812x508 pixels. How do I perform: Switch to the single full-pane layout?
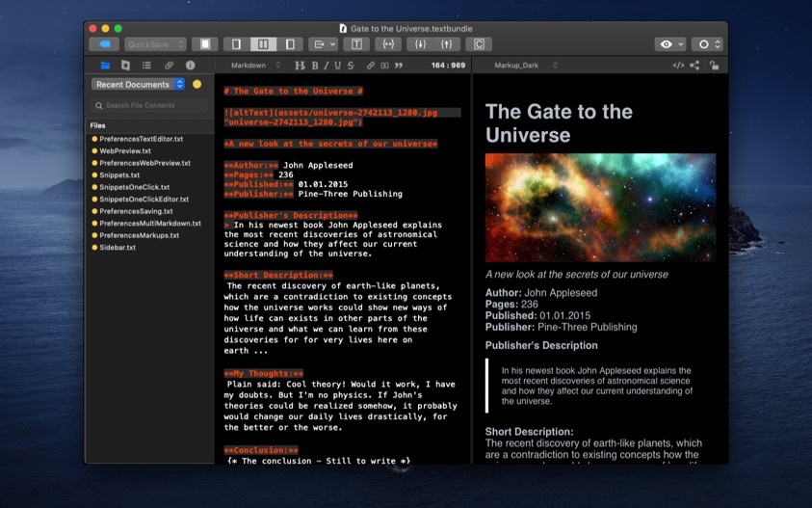pos(205,44)
